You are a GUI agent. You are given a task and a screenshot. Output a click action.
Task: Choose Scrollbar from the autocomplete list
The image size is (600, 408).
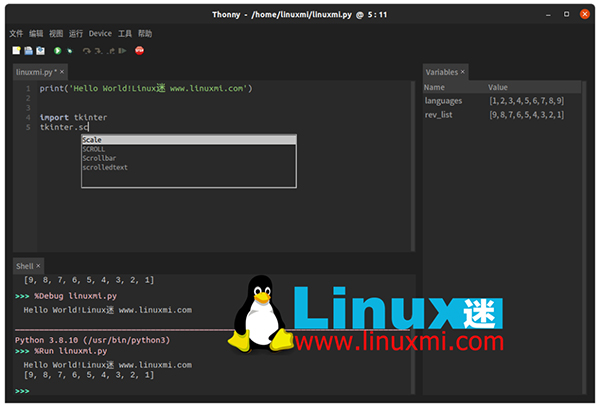(189, 158)
